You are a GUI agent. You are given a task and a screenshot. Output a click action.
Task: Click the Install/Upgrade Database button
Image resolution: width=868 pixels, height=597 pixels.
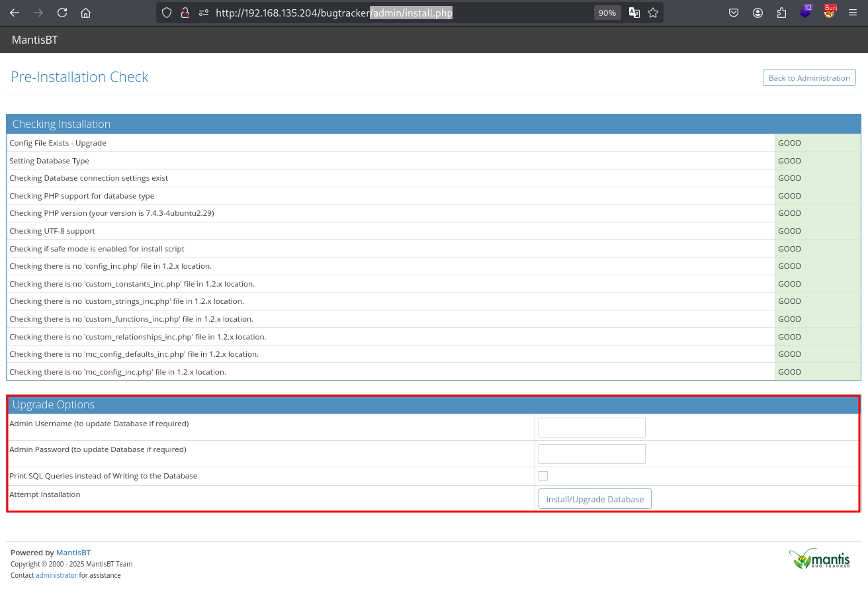(595, 499)
